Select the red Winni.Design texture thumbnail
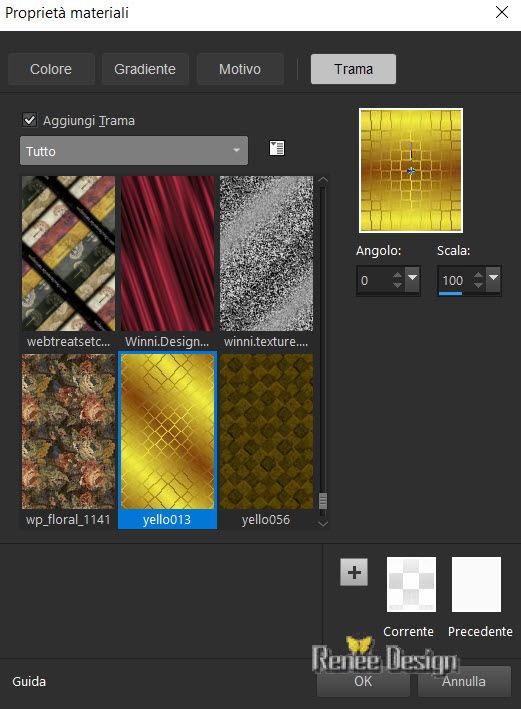The width and height of the screenshot is (521, 709). coord(167,262)
